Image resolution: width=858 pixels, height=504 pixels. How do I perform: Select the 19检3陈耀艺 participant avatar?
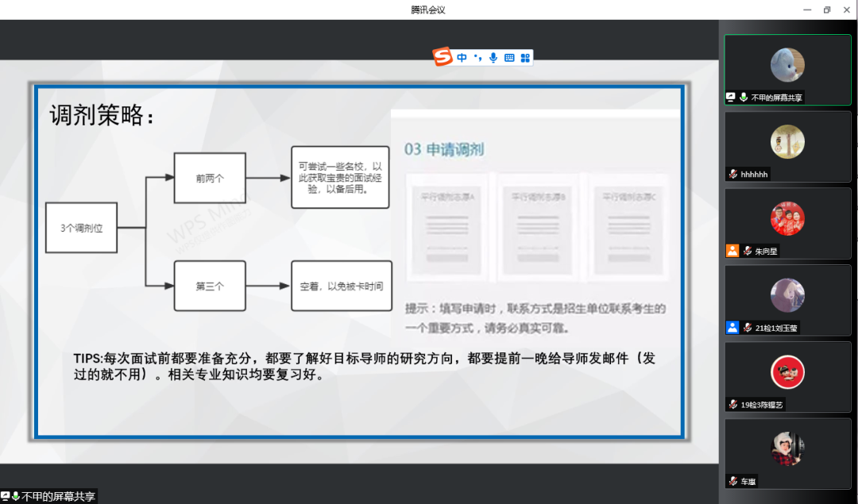tap(787, 372)
